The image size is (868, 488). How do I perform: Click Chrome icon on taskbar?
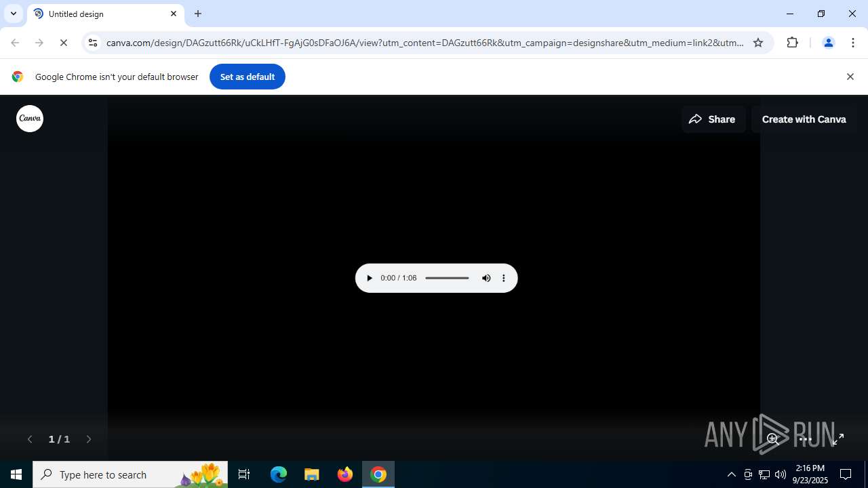click(x=378, y=474)
